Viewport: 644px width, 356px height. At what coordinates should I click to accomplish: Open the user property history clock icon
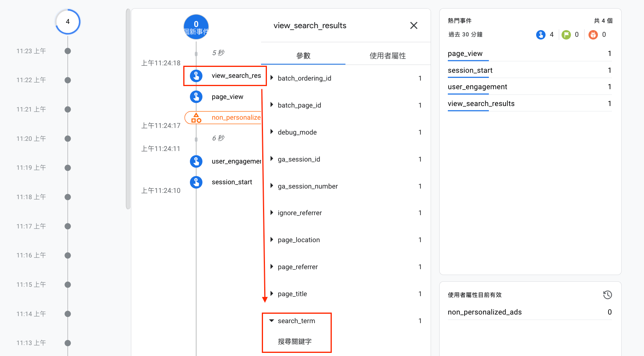click(x=607, y=295)
